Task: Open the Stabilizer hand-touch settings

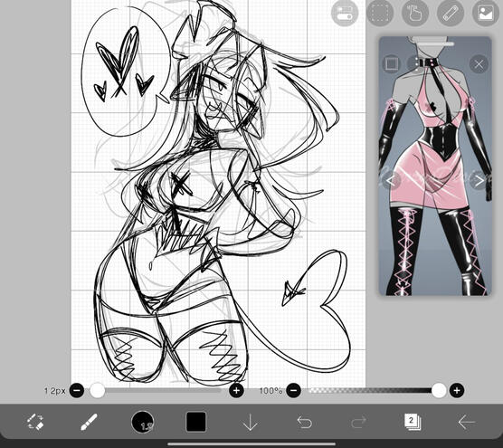Action: tap(415, 13)
